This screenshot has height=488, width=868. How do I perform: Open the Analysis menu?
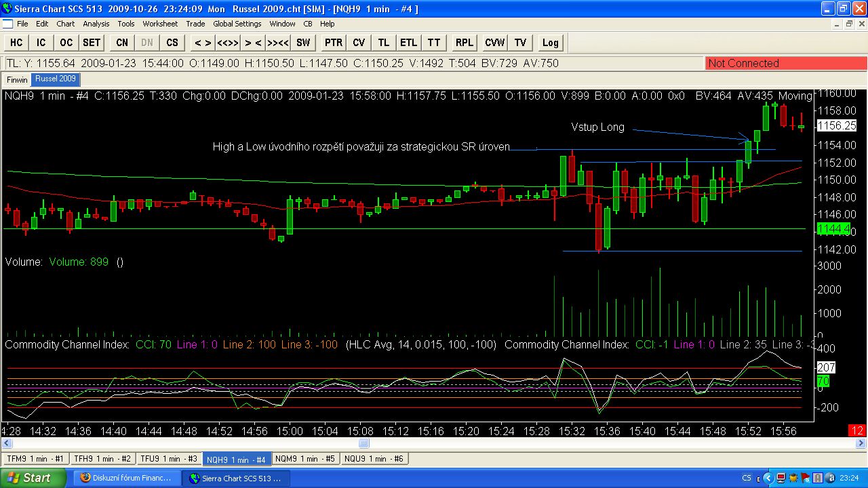coord(96,24)
